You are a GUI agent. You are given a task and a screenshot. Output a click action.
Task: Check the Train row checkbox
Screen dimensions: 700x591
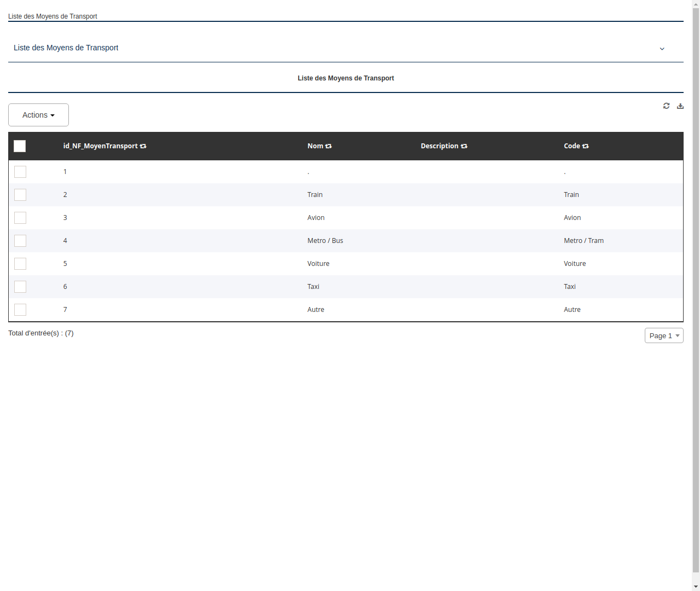tap(20, 195)
